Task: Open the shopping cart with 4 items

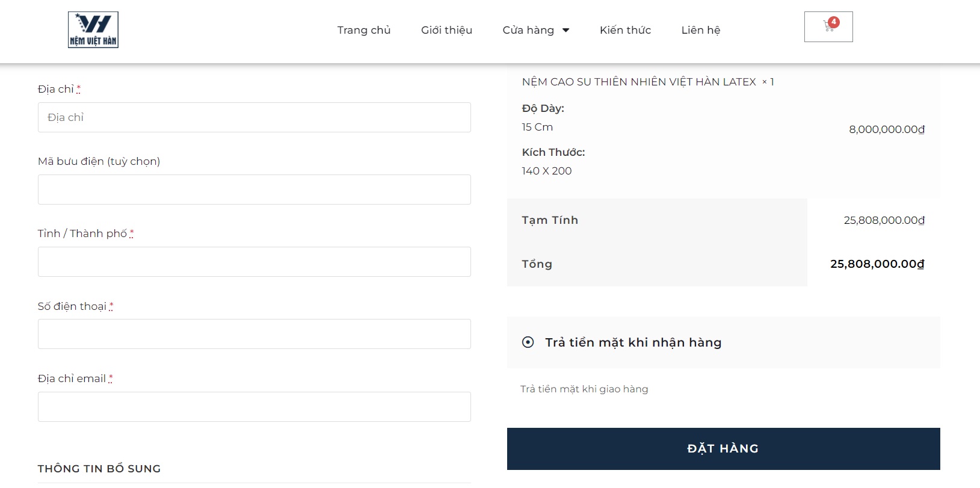Action: coord(828,26)
